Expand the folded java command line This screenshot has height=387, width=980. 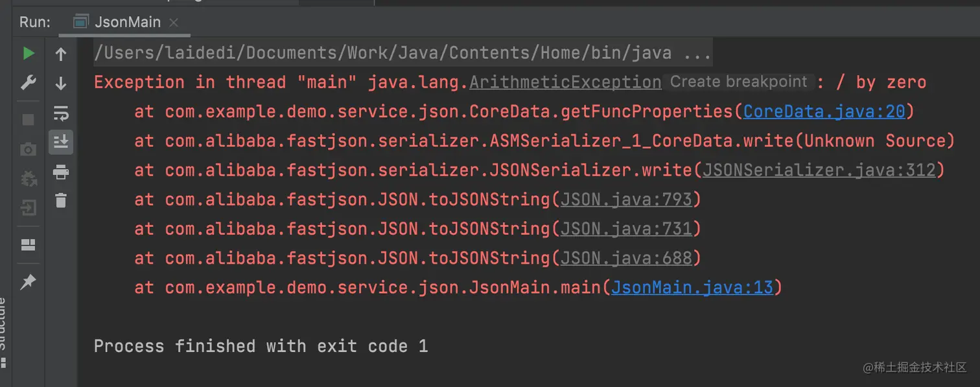(x=697, y=53)
